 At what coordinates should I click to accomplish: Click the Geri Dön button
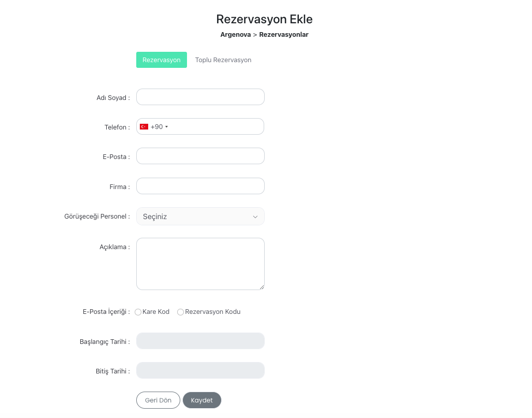pyautogui.click(x=158, y=400)
